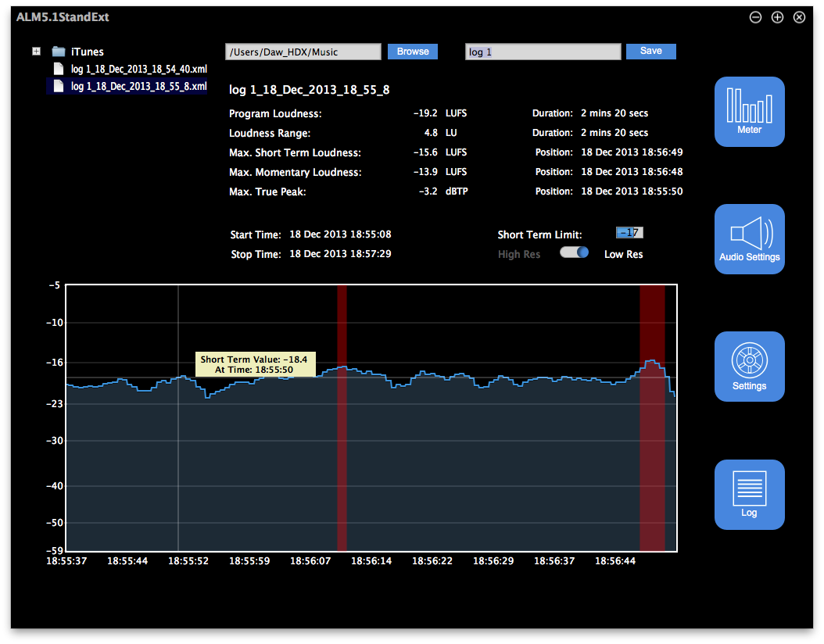Select log 1_18_Dec_2013_18_55_8.xml in tree
Image resolution: width=824 pixels, height=644 pixels.
pos(138,86)
